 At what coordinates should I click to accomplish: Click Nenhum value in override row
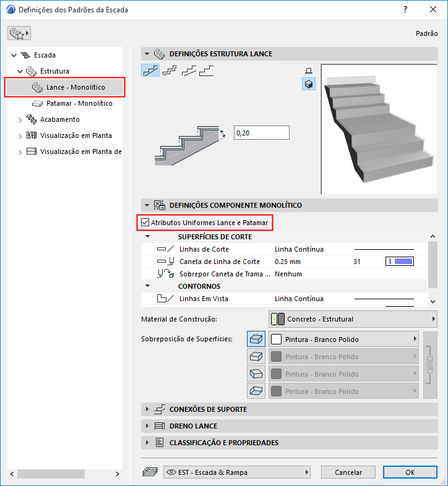pyautogui.click(x=288, y=274)
